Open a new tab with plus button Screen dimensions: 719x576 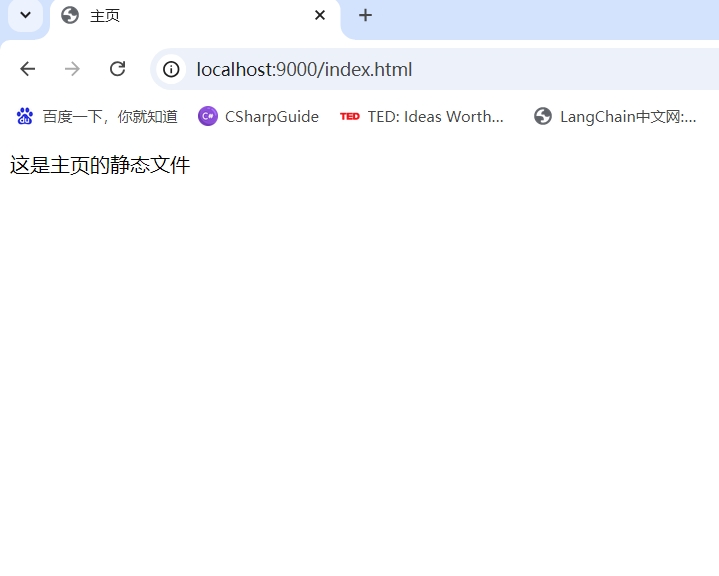click(x=365, y=16)
